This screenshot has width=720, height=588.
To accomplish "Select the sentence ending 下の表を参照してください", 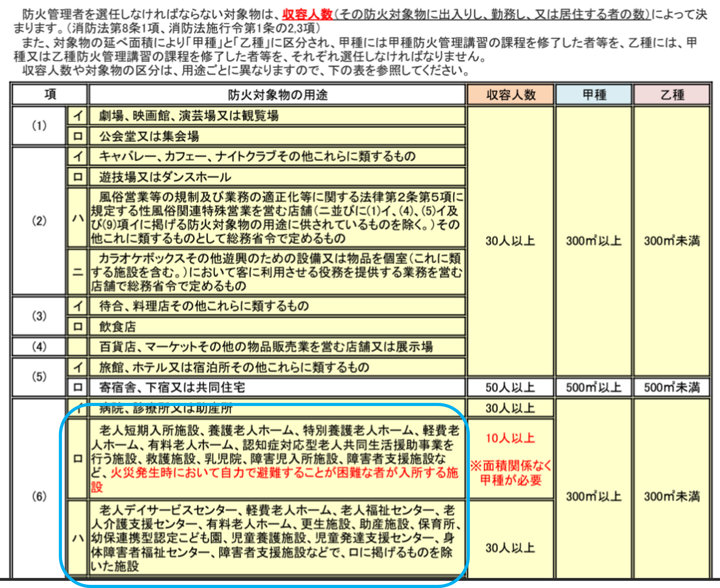I will pos(245,70).
